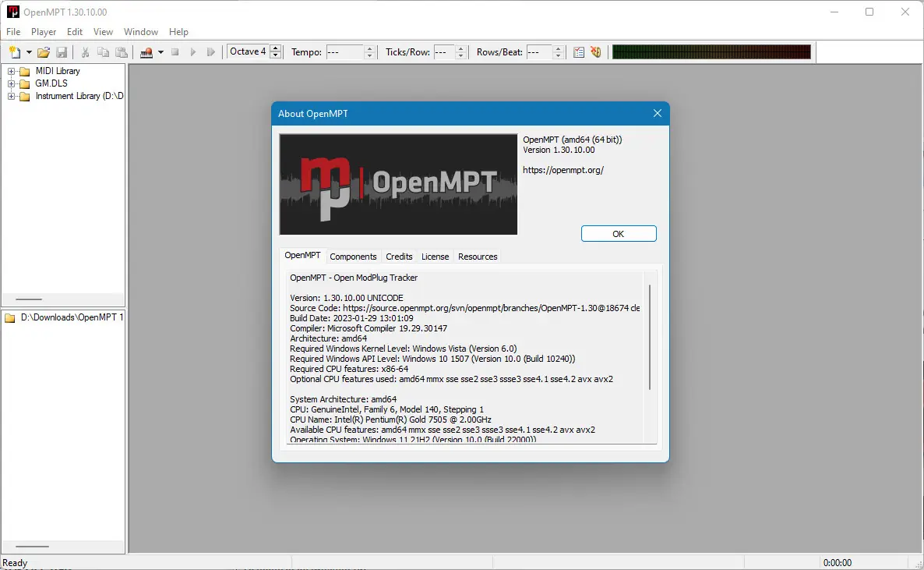Click the New module toolbar icon
Image resolution: width=924 pixels, height=570 pixels.
pyautogui.click(x=15, y=52)
